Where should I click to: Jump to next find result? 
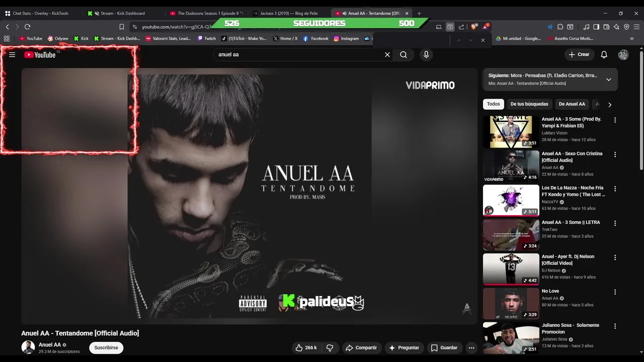tap(470, 40)
